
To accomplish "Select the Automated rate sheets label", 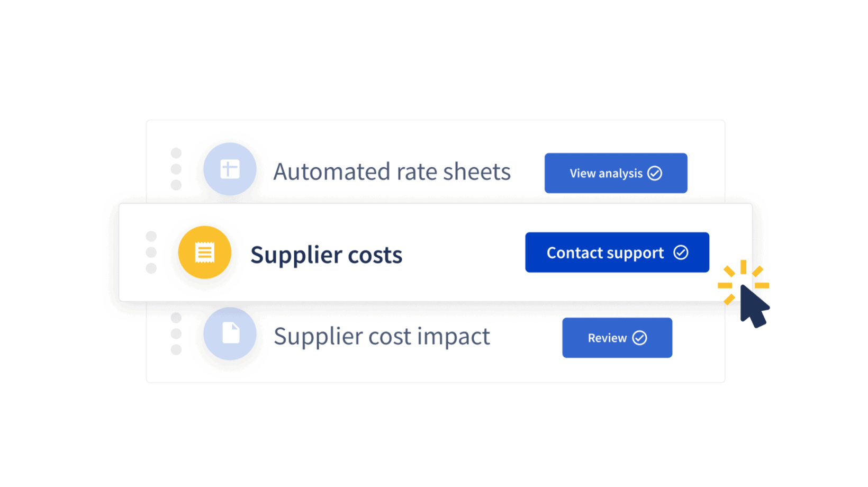I will [x=392, y=172].
